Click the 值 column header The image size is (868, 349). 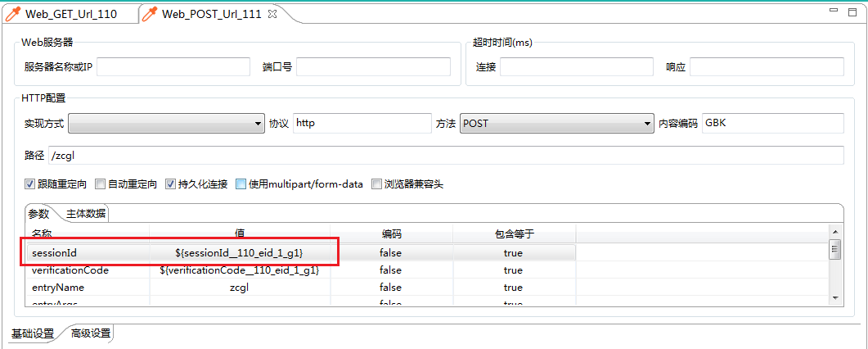pos(240,234)
